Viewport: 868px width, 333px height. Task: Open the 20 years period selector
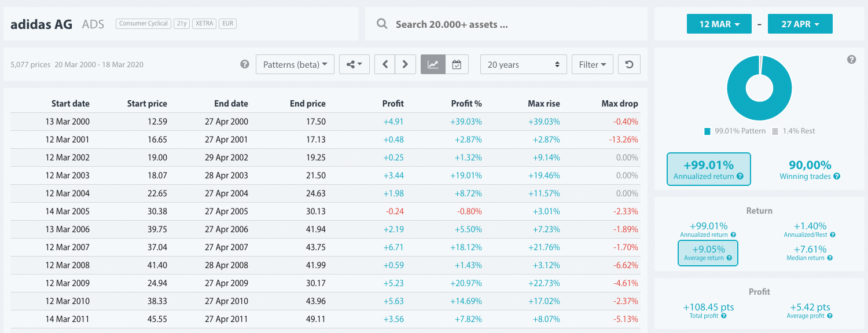point(524,64)
